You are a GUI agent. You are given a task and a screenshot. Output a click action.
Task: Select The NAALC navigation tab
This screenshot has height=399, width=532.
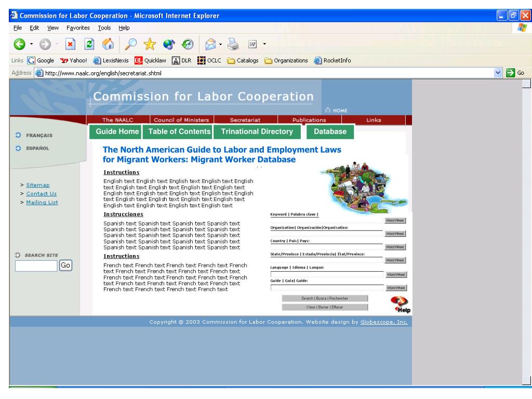[118, 120]
